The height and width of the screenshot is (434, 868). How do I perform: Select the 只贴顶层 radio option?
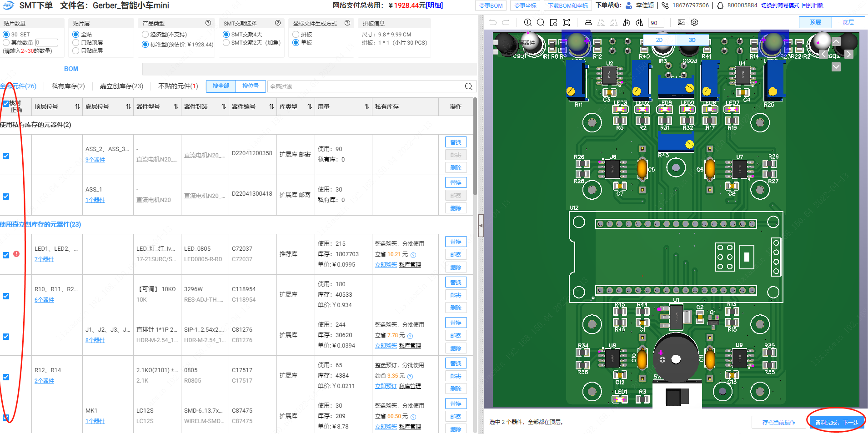76,43
